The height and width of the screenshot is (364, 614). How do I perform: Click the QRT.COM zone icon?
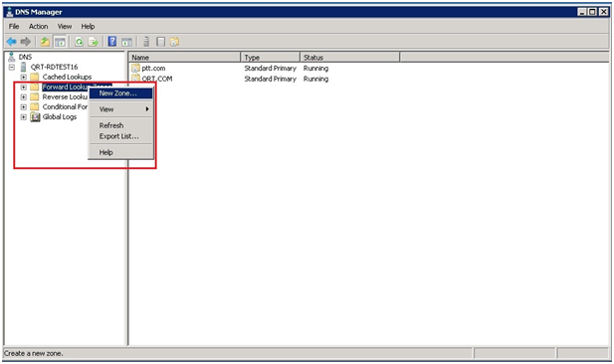135,78
